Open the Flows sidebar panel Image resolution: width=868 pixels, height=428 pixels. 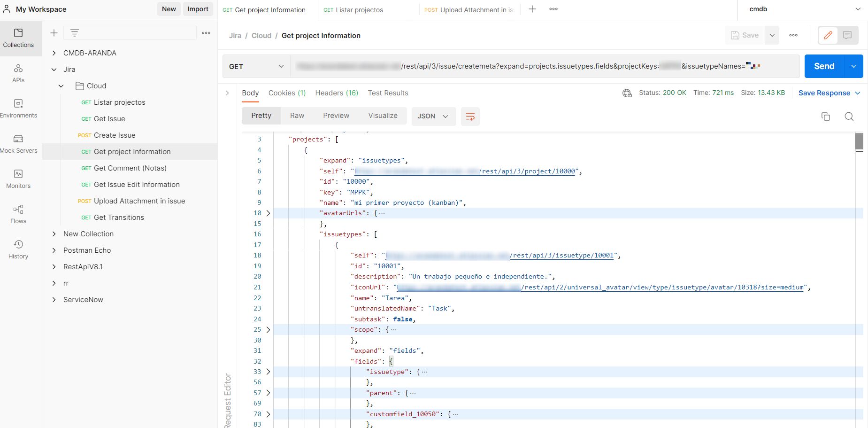(18, 215)
